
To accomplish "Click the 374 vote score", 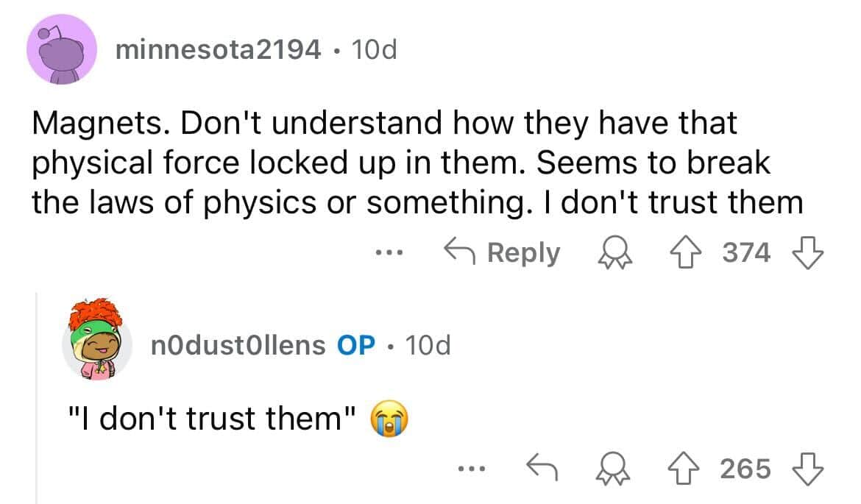I will coord(745,253).
